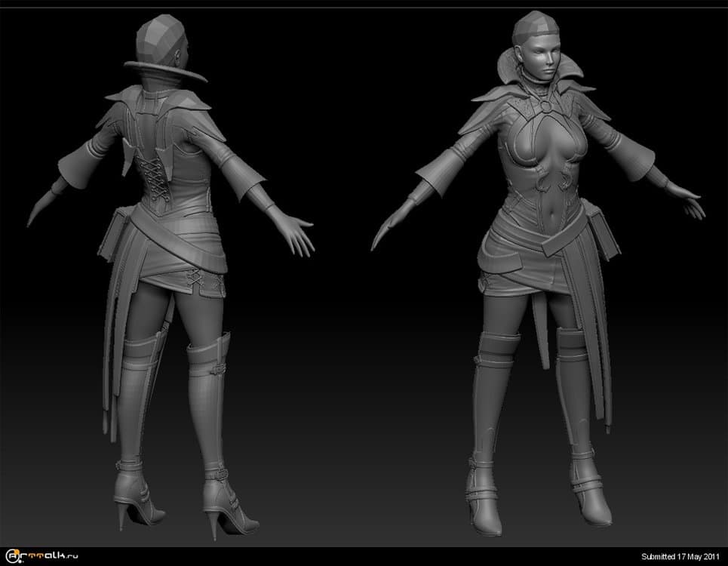Click the front model's bell sleeve cuff at left
Screen dimensions: 728x566
[x=431, y=182]
